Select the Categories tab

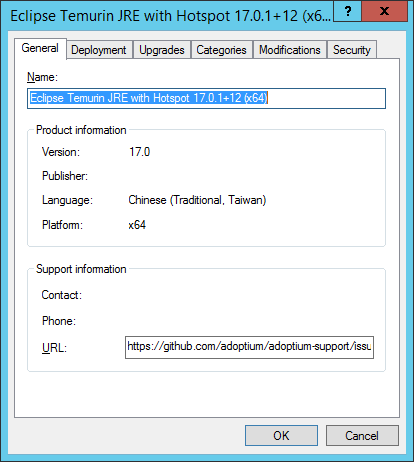tap(221, 50)
